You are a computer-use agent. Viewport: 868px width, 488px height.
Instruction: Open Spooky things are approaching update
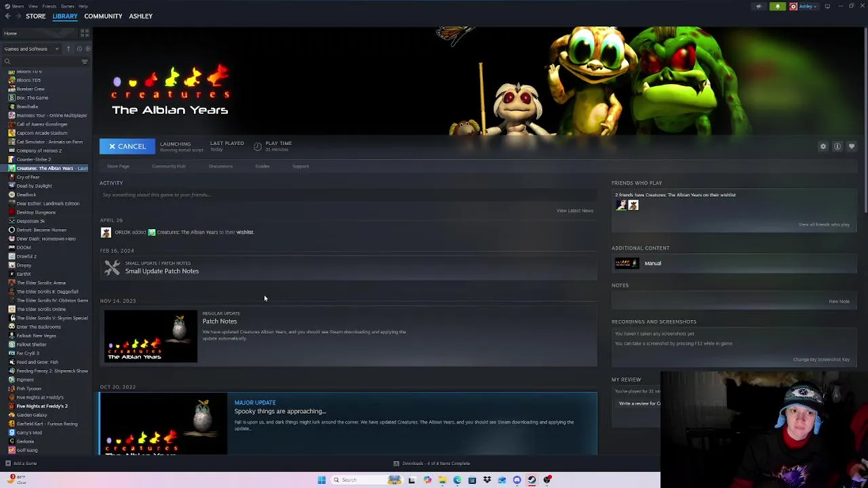(348, 424)
